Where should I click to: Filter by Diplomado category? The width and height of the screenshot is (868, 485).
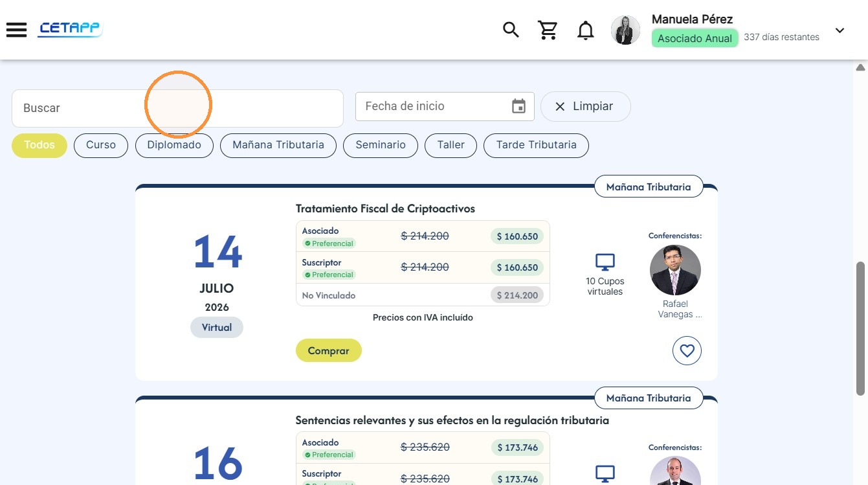(174, 145)
